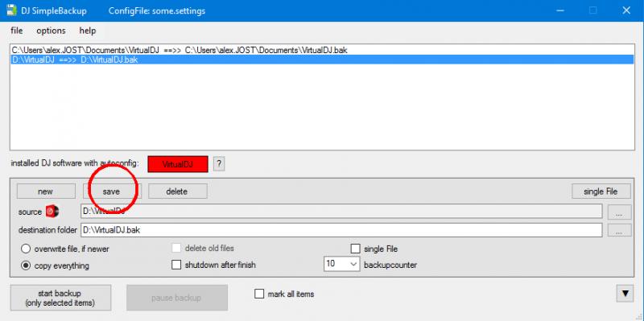Viewport: 644px width, 321px height.
Task: Click the delete old files checkbox
Action: tap(176, 249)
